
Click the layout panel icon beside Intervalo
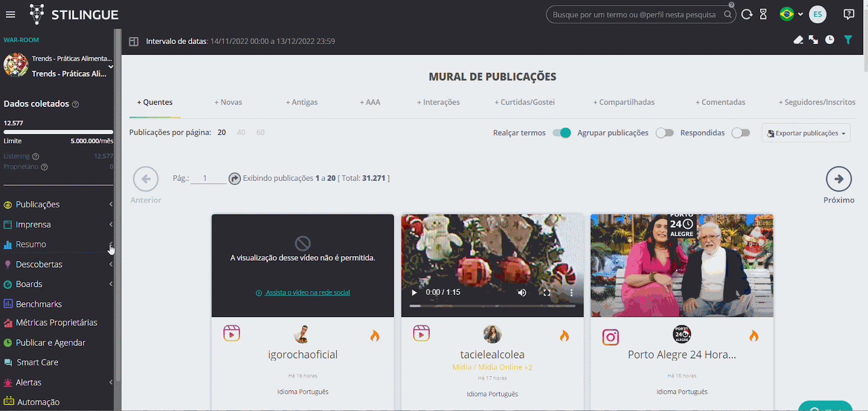tap(133, 41)
